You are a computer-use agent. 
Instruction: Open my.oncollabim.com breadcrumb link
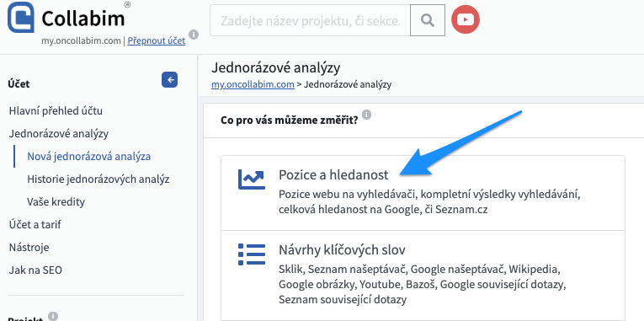(253, 84)
